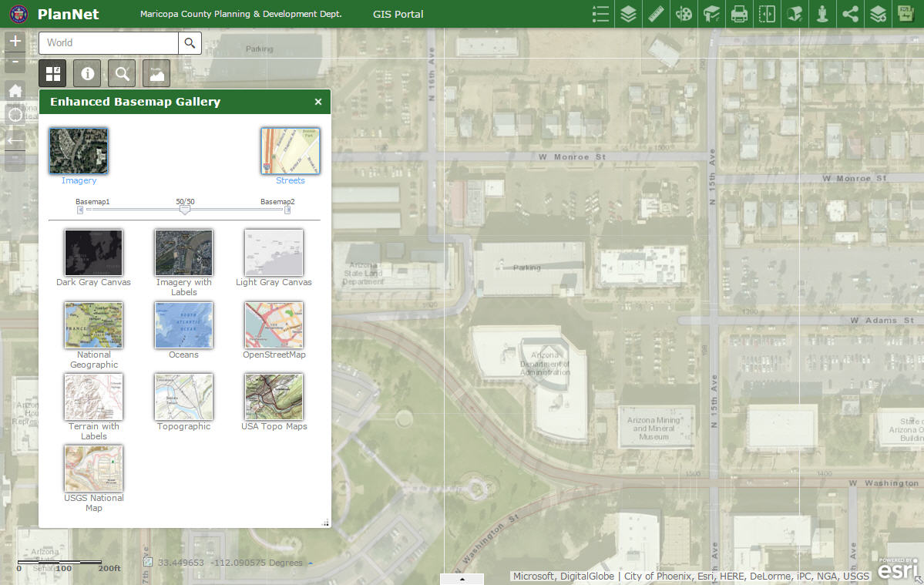Viewport: 924px width, 585px height.
Task: Choose the National Geographic basemap
Action: 94,325
